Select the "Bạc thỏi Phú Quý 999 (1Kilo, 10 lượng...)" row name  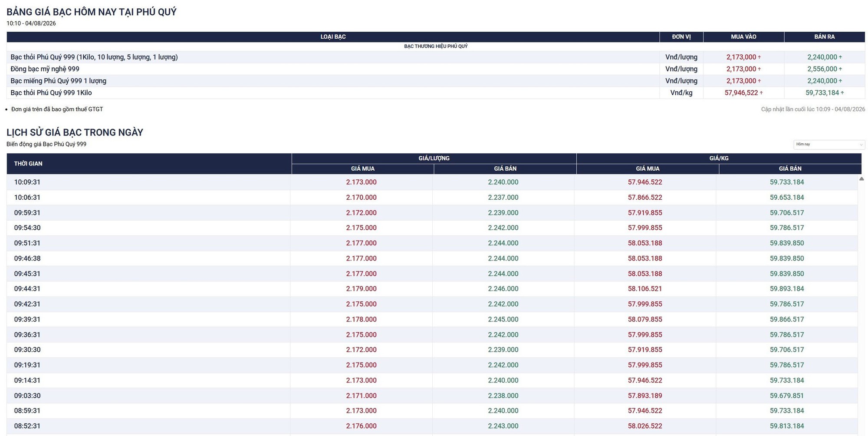coord(94,57)
